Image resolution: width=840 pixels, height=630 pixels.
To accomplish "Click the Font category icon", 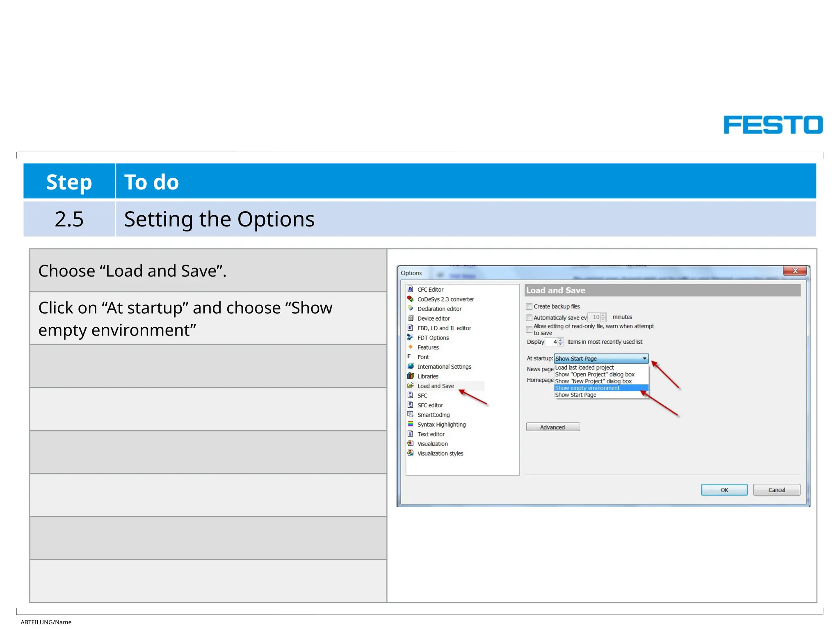I will (409, 357).
